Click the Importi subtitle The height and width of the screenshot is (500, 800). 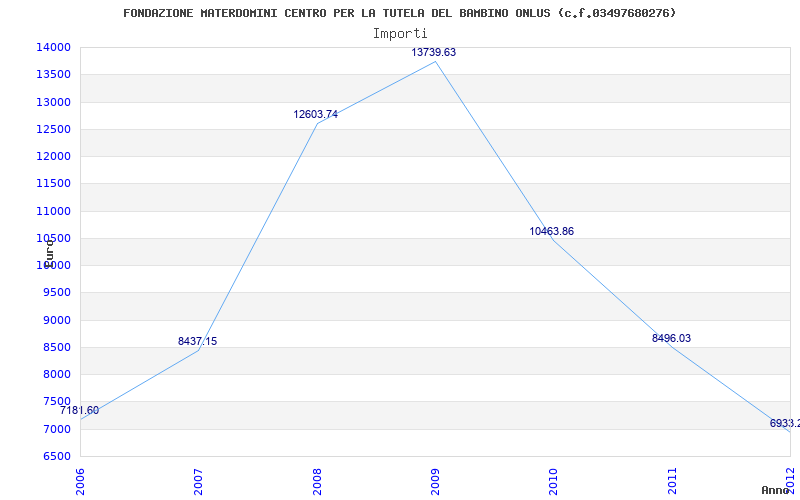tap(400, 34)
